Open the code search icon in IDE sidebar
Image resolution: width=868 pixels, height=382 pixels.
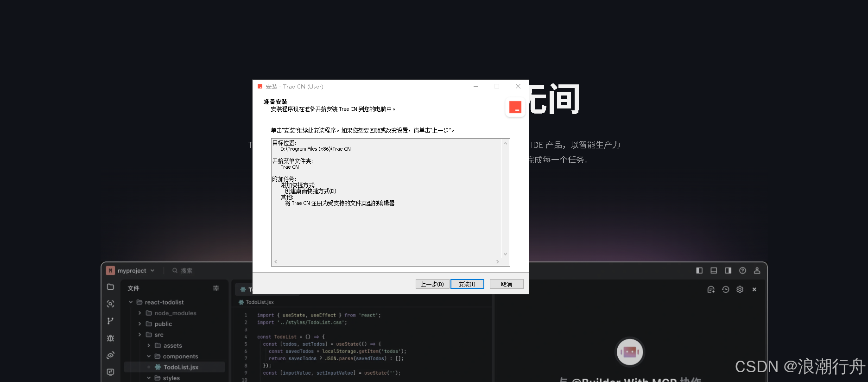click(x=110, y=304)
